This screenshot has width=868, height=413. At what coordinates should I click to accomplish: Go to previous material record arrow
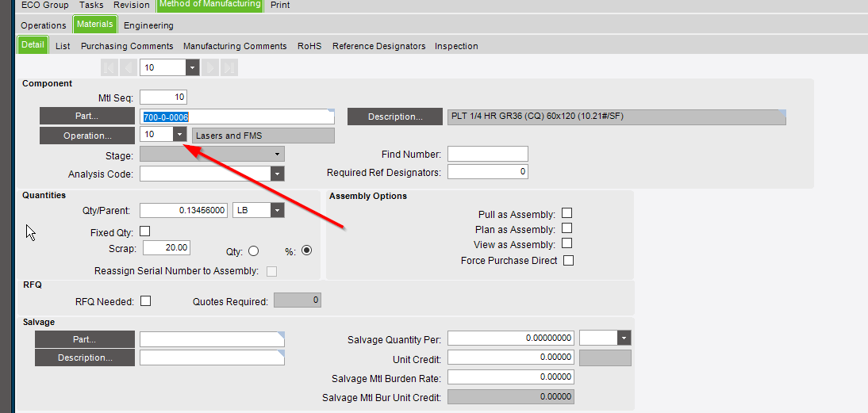(129, 67)
